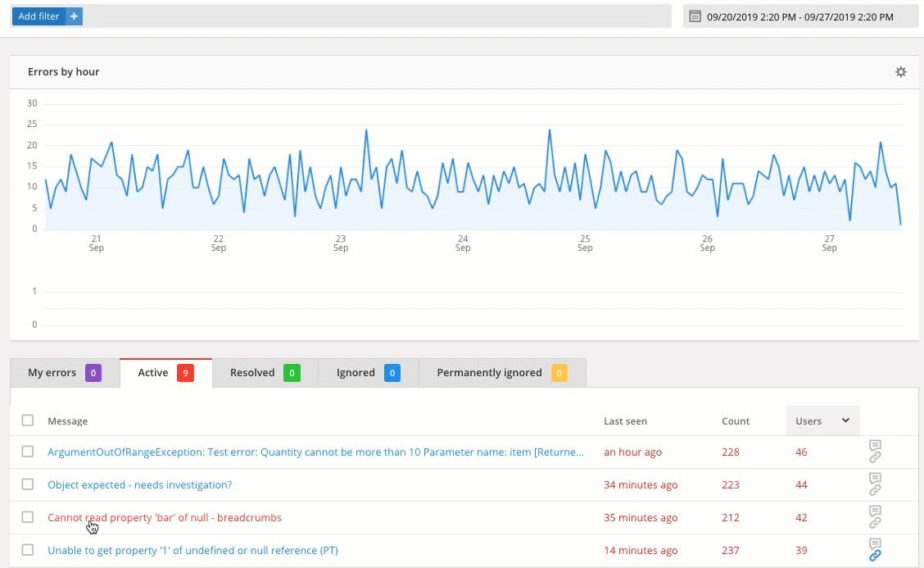Open comments for Cannot read property row
Screen dimensions: 924x568
pyautogui.click(x=875, y=511)
